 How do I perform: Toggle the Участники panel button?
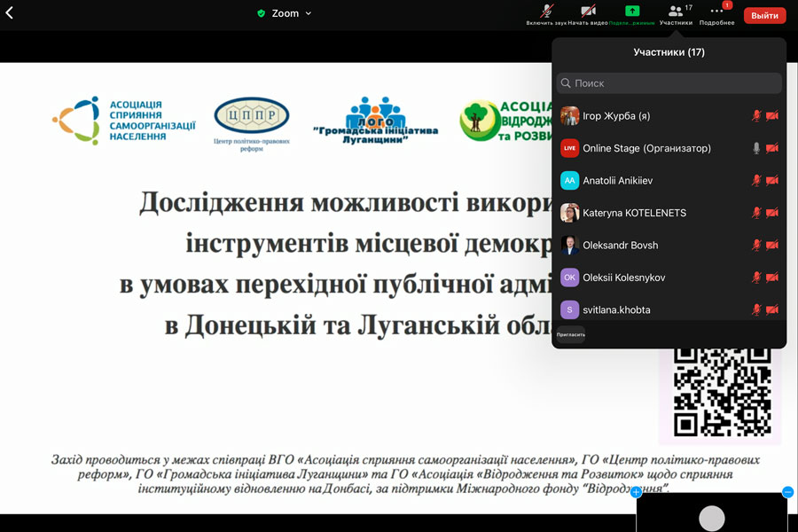676,14
